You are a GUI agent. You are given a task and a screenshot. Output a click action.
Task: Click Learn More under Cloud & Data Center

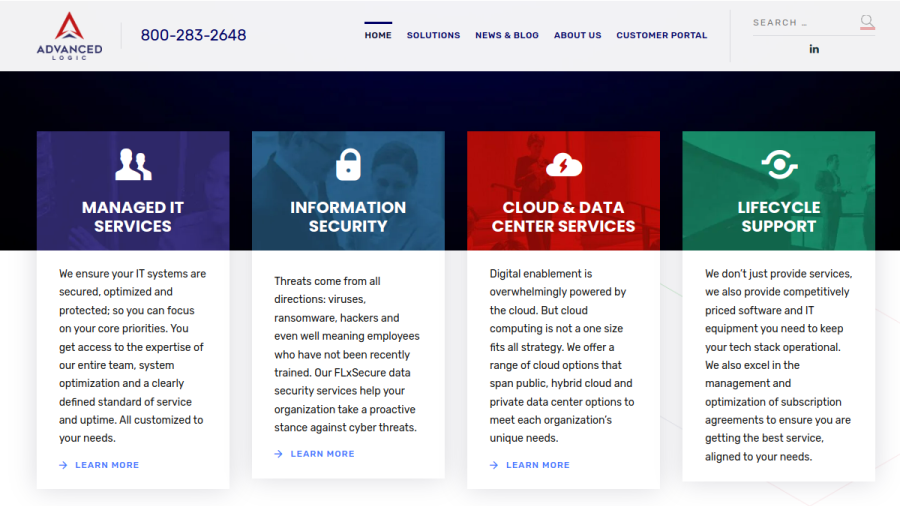point(537,465)
